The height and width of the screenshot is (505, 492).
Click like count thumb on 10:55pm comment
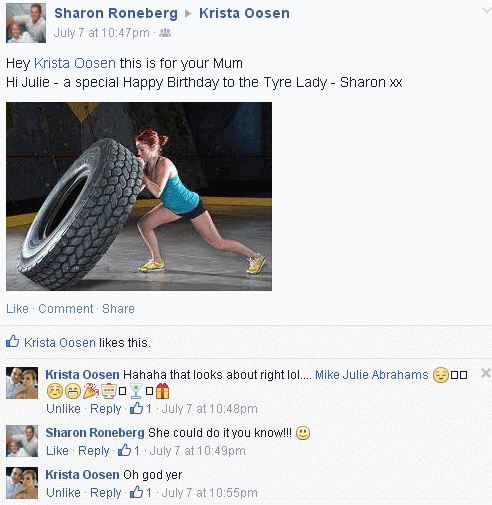coord(136,492)
